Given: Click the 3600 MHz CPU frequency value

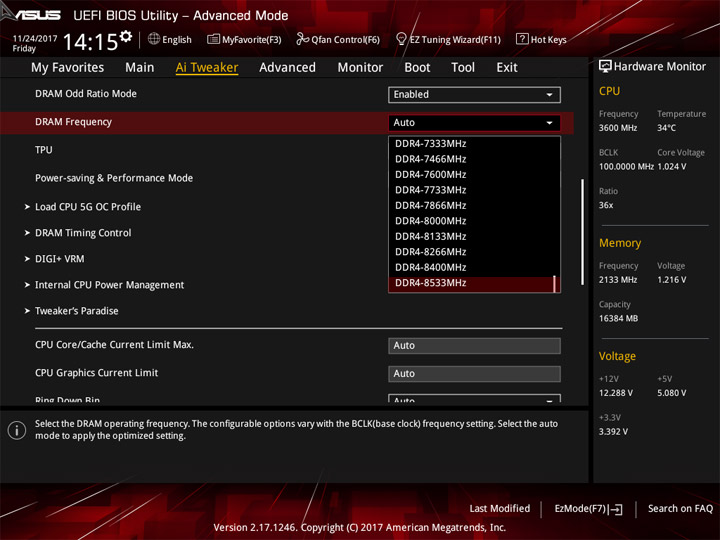Looking at the screenshot, I should 618,128.
